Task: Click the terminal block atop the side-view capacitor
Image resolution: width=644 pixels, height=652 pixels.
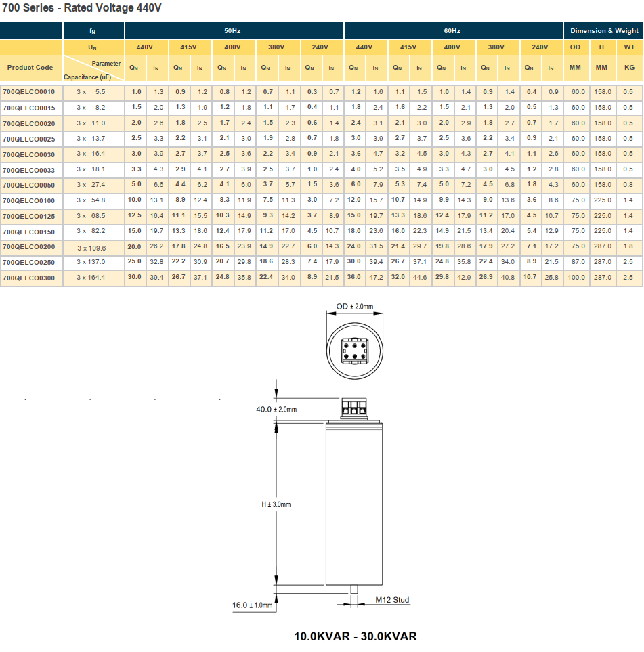Action: click(355, 408)
